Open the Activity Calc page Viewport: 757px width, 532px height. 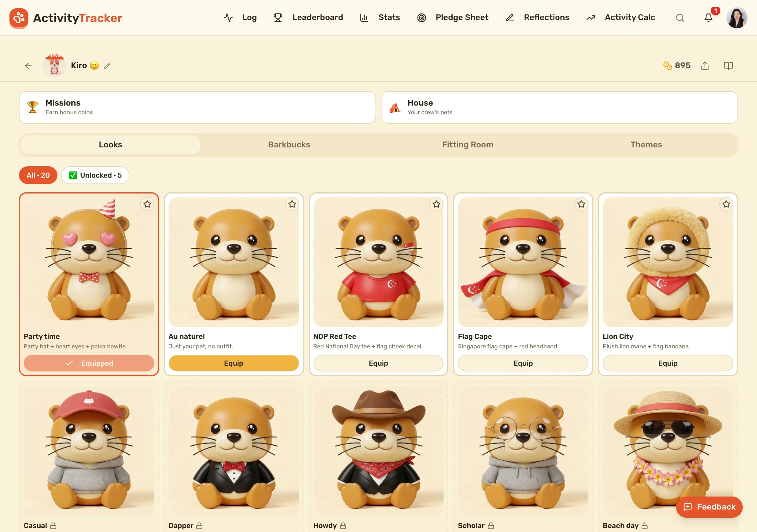coord(621,18)
